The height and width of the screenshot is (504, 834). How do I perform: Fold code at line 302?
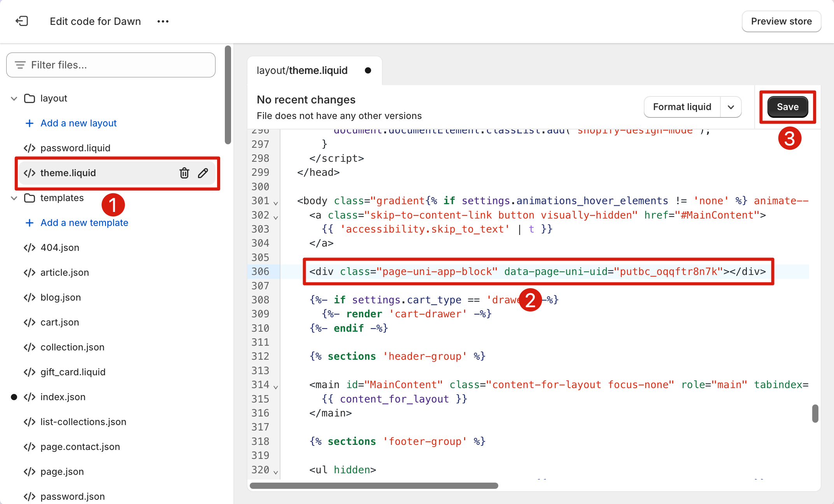(x=276, y=217)
